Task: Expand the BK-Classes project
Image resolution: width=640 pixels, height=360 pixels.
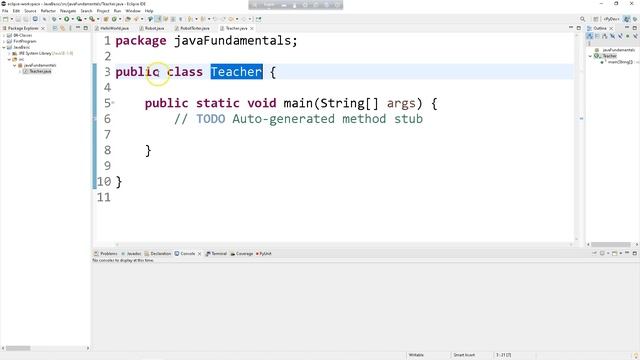Action: click(4, 36)
